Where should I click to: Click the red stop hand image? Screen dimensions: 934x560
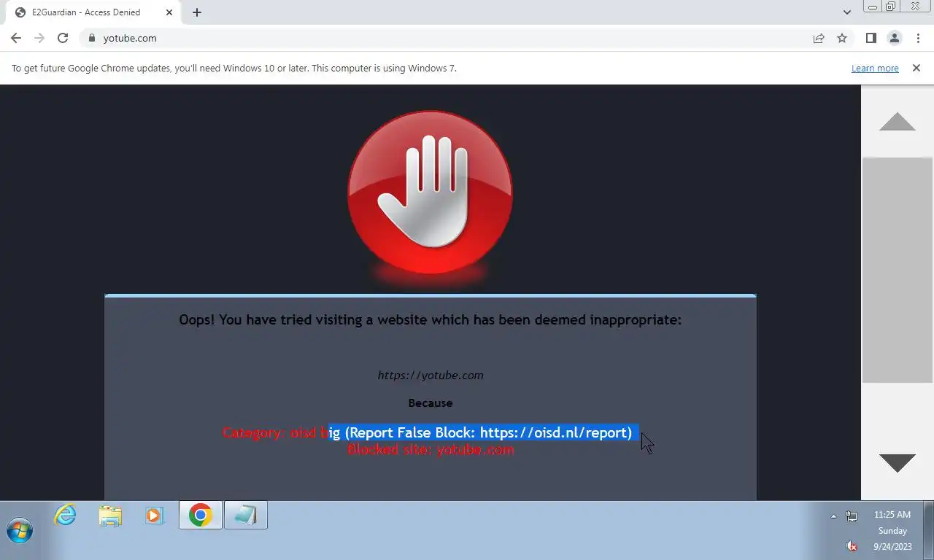pos(430,193)
